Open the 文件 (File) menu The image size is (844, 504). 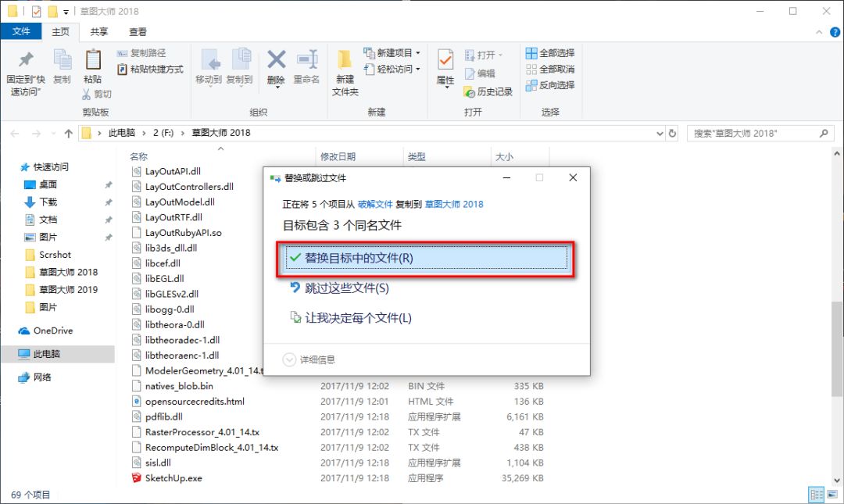click(x=21, y=32)
